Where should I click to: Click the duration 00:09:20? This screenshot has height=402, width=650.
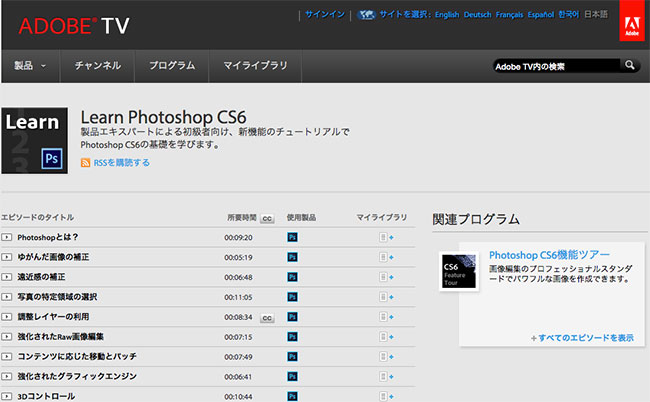point(238,237)
